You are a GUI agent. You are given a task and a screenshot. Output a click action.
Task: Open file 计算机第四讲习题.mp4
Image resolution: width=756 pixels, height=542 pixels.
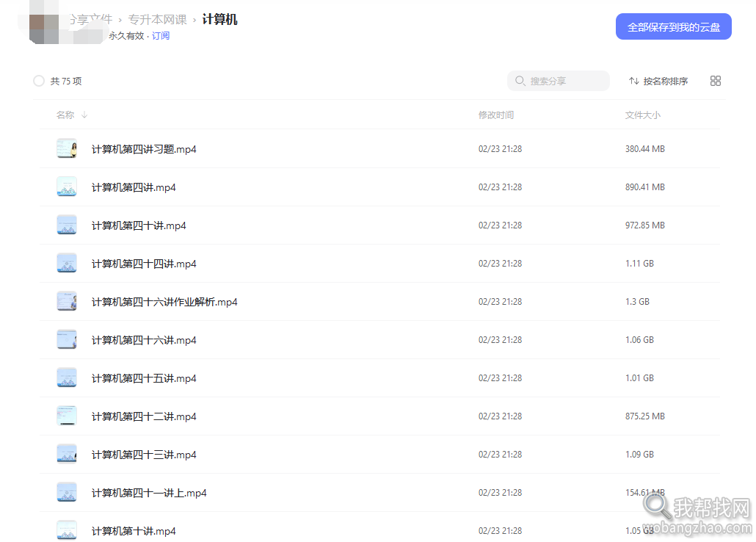[x=144, y=149]
